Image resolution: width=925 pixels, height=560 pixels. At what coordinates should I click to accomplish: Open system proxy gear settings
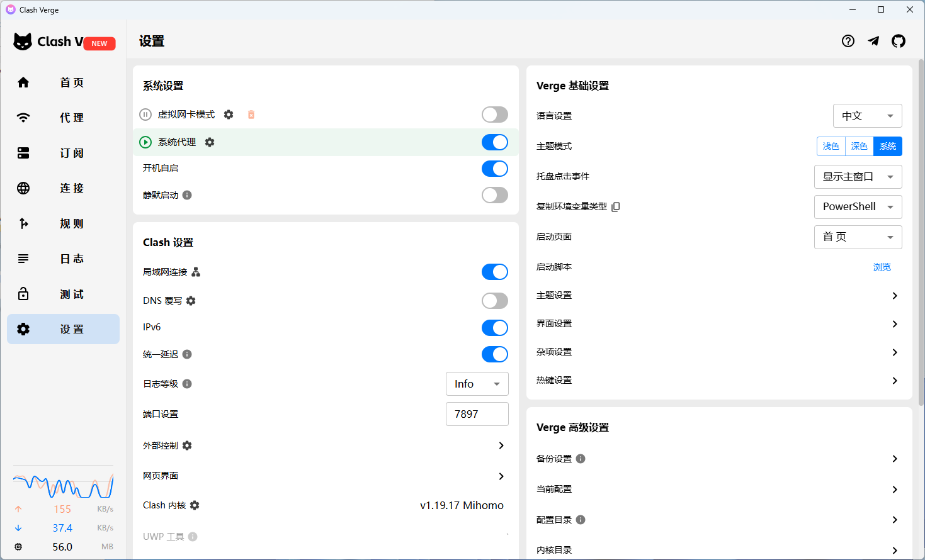[210, 142]
